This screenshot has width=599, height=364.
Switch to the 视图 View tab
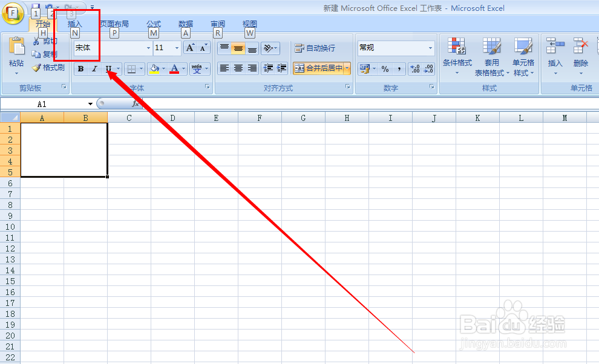coord(249,24)
